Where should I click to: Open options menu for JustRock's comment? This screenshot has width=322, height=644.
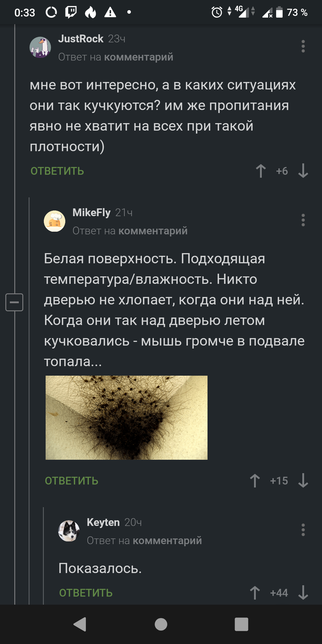click(303, 46)
